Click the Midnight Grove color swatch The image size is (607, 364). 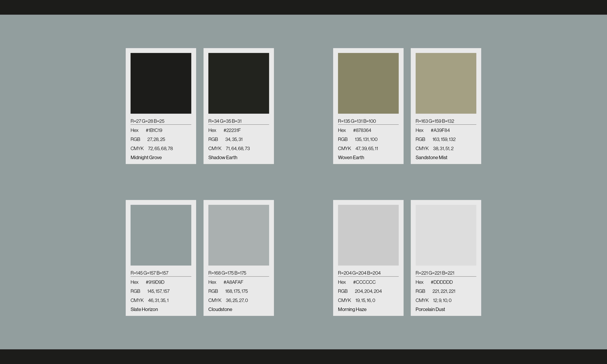[x=161, y=83]
